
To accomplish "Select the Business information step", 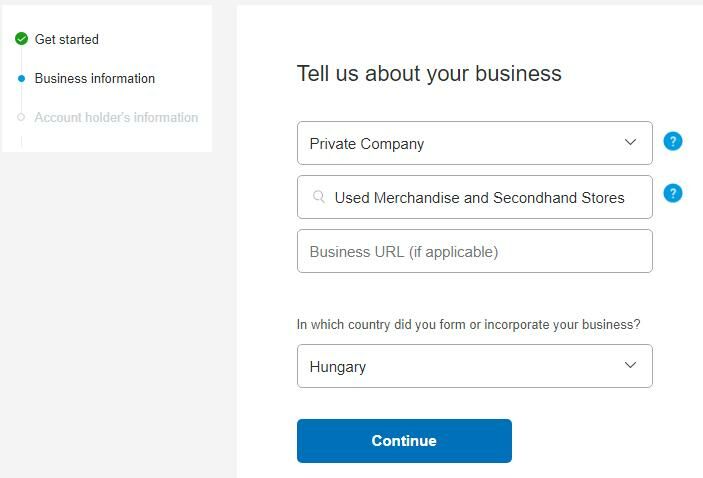I will [x=95, y=78].
